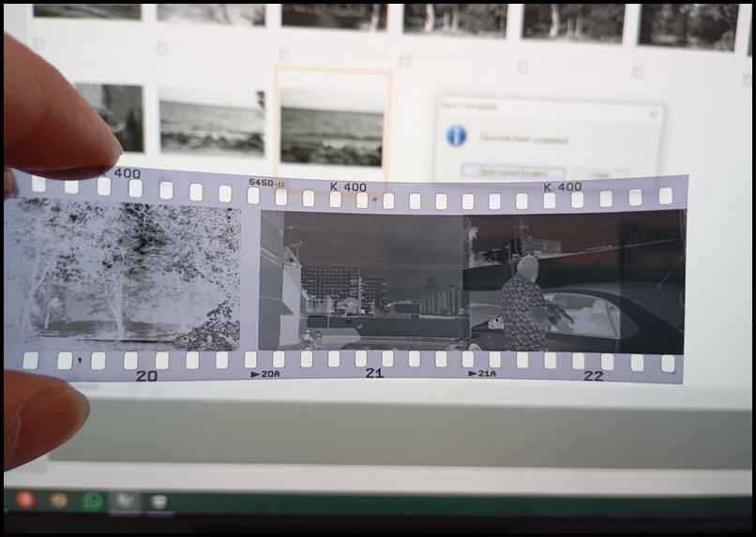Screen dimensions: 756x537
Task: Open the fourth top-row tree thumbnail
Action: pos(455,19)
